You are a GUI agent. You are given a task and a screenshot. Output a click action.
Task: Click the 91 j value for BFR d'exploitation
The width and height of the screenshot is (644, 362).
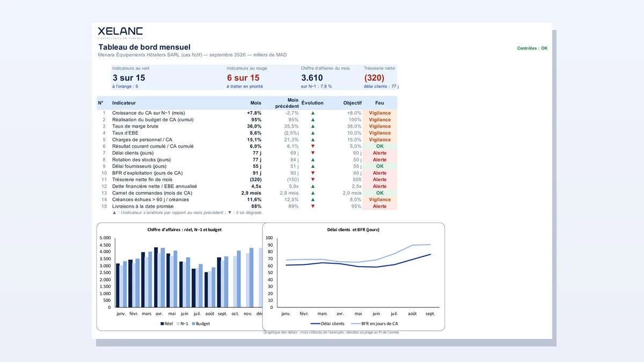point(257,173)
